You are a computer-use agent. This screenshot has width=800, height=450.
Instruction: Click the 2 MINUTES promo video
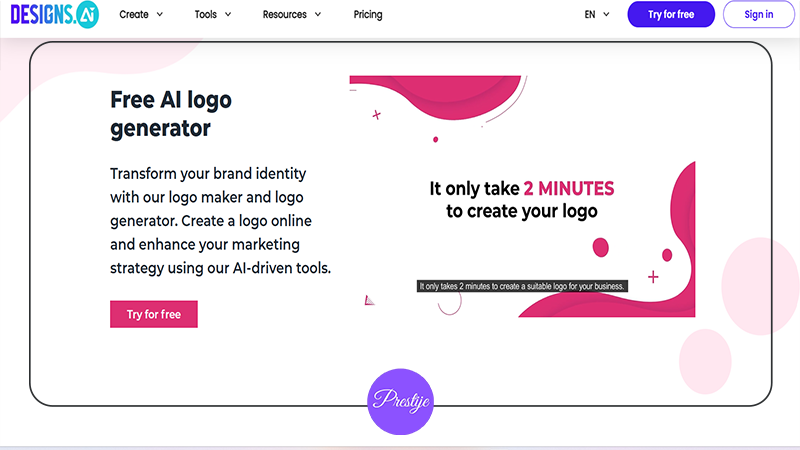pyautogui.click(x=522, y=196)
